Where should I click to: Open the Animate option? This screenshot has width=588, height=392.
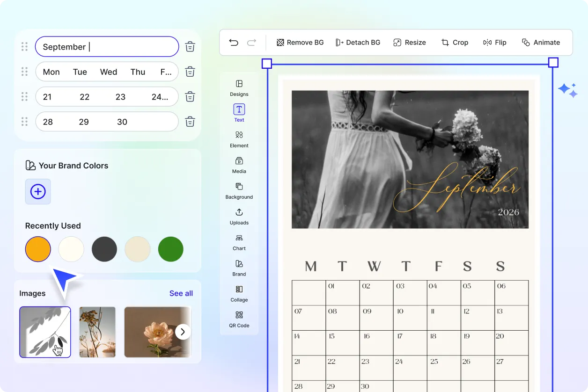tap(541, 43)
